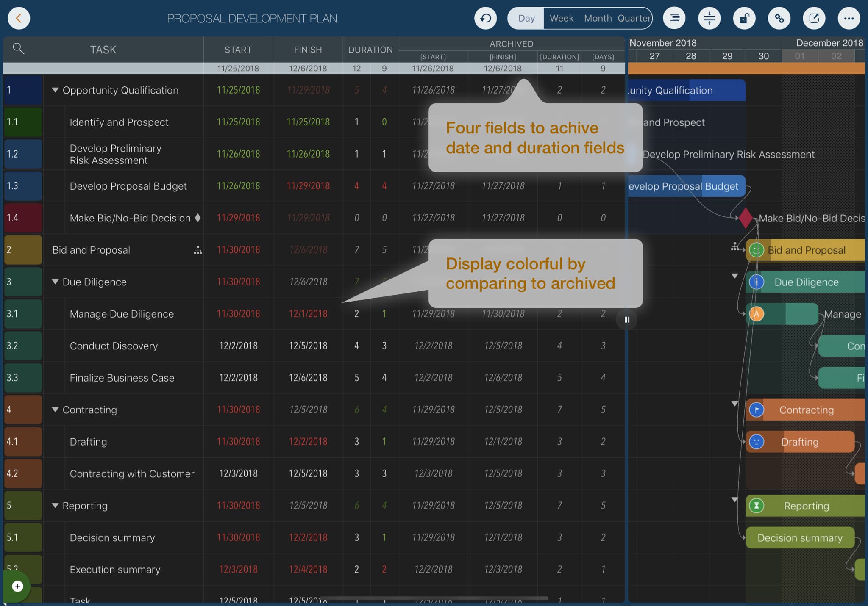Collapse the Contracting task group
The height and width of the screenshot is (606, 868).
pos(55,410)
